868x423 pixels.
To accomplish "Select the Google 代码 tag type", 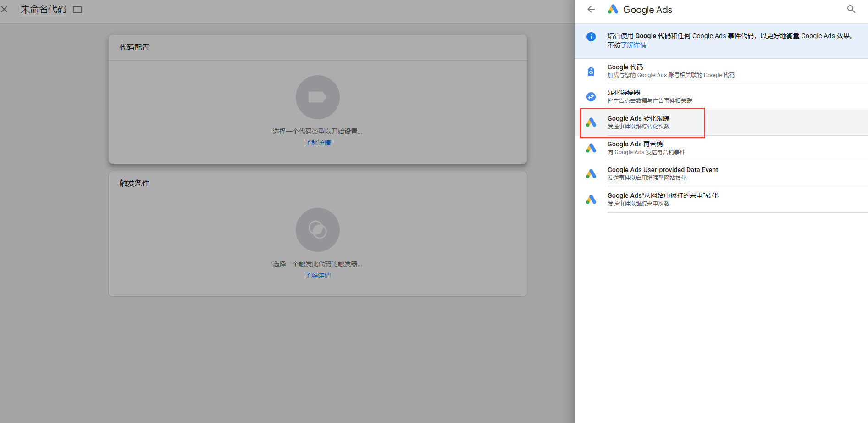I will click(x=721, y=71).
